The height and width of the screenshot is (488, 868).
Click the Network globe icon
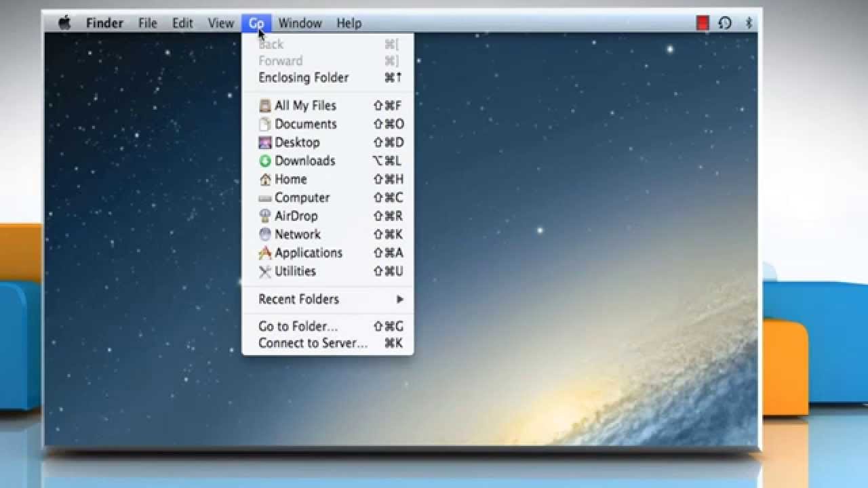pos(265,235)
